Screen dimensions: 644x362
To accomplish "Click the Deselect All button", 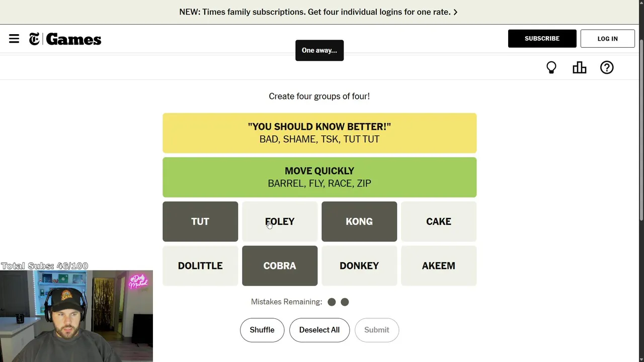I will tap(319, 330).
